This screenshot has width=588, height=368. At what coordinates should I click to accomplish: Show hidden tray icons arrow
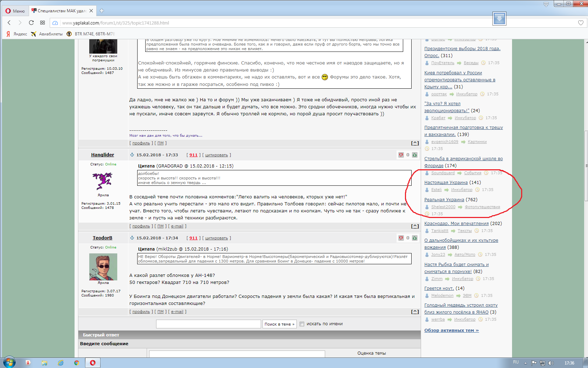point(525,363)
